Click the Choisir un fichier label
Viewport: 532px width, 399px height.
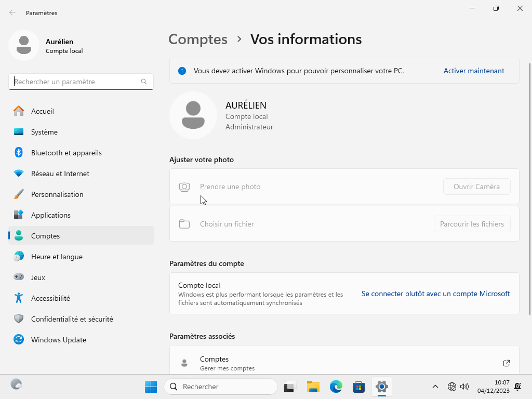click(x=227, y=224)
